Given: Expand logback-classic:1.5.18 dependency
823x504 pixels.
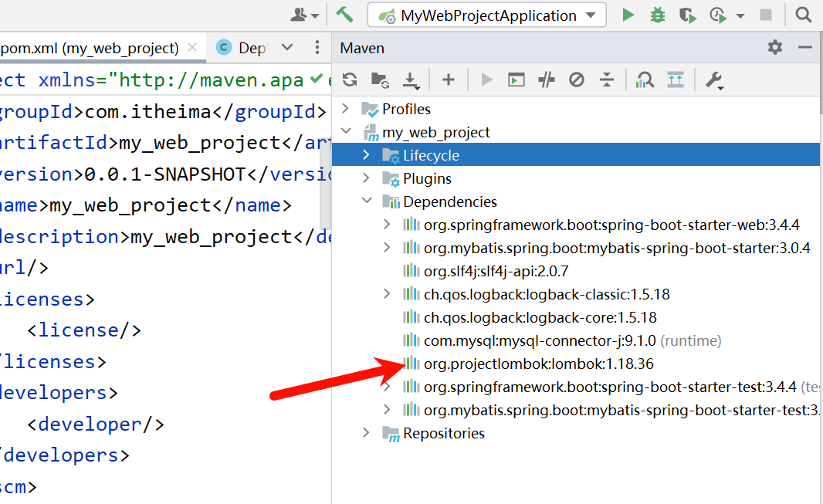Looking at the screenshot, I should pos(387,293).
